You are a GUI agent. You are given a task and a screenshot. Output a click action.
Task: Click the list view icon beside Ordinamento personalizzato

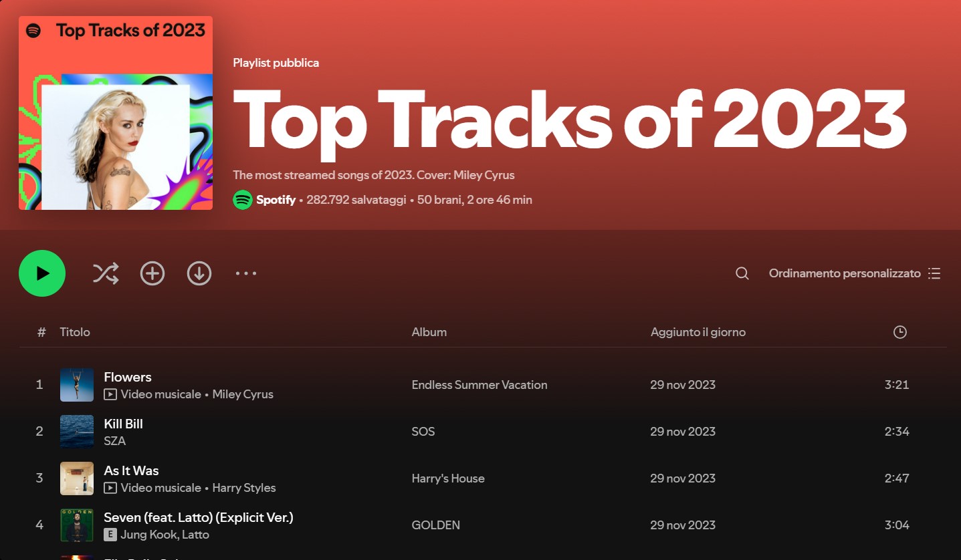tap(934, 273)
